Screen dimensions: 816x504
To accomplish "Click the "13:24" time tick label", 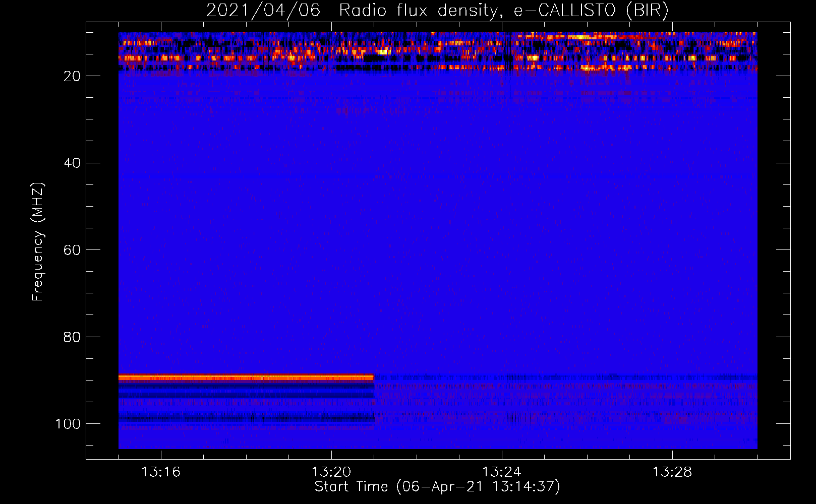I will pos(502,472).
